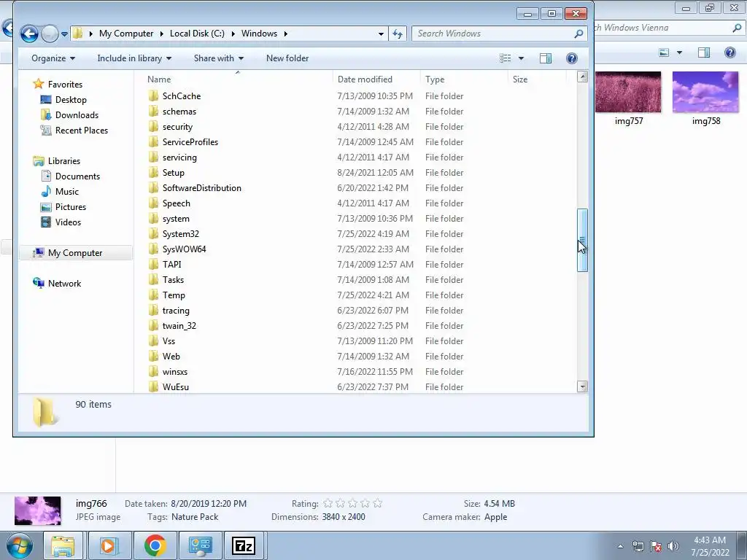Screen dimensions: 747x560
Task: Open the Organize dropdown menu
Action: [x=53, y=58]
